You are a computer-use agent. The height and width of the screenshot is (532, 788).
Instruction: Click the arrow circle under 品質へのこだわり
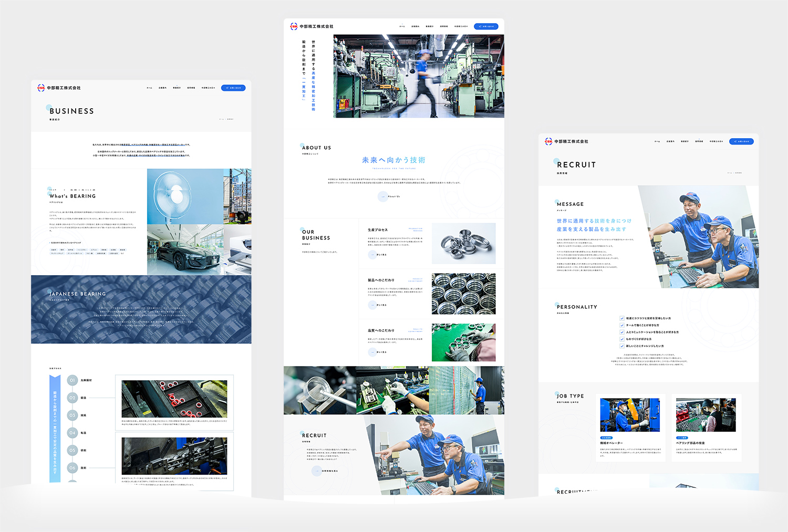click(372, 352)
